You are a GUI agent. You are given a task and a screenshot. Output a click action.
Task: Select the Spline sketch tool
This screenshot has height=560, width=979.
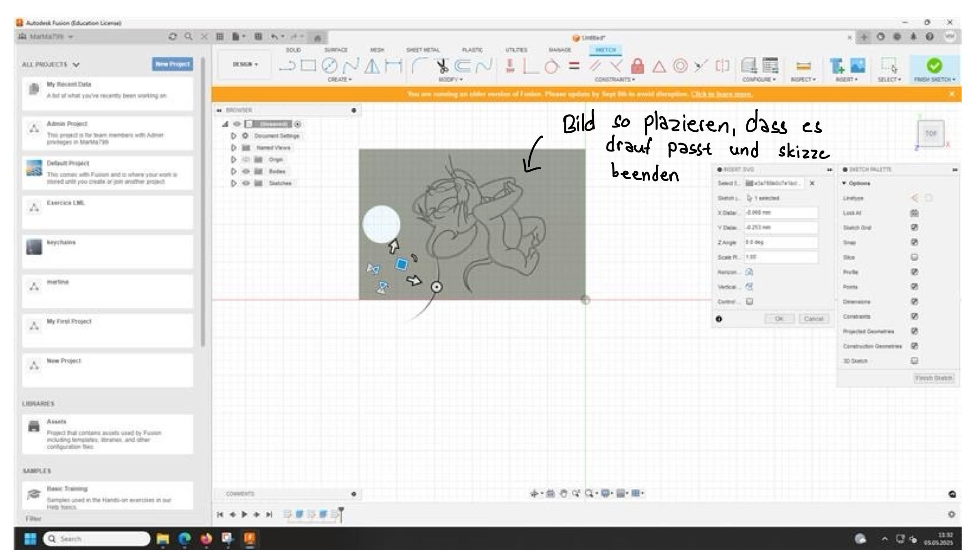click(x=351, y=66)
